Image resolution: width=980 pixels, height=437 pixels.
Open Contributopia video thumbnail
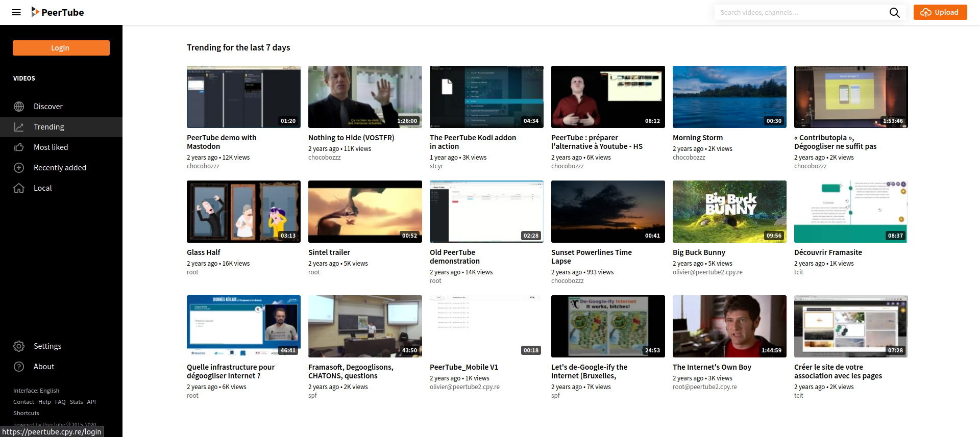(x=851, y=97)
